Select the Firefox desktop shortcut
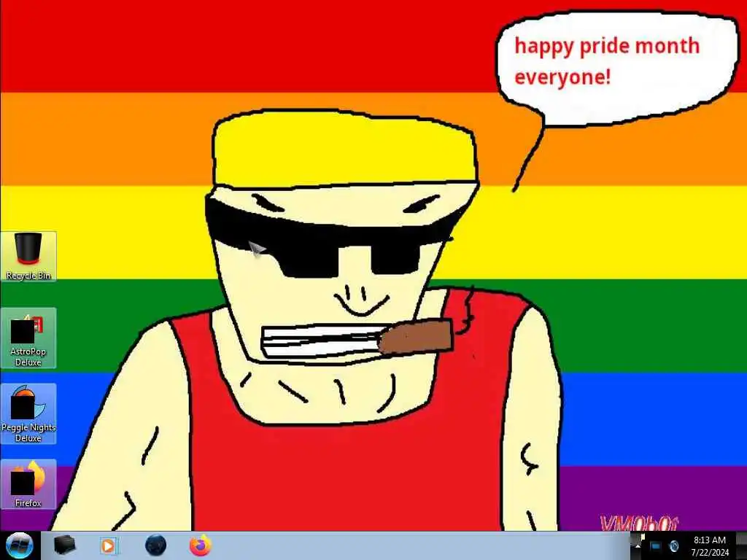Screen dimensions: 747x560 tap(28, 484)
